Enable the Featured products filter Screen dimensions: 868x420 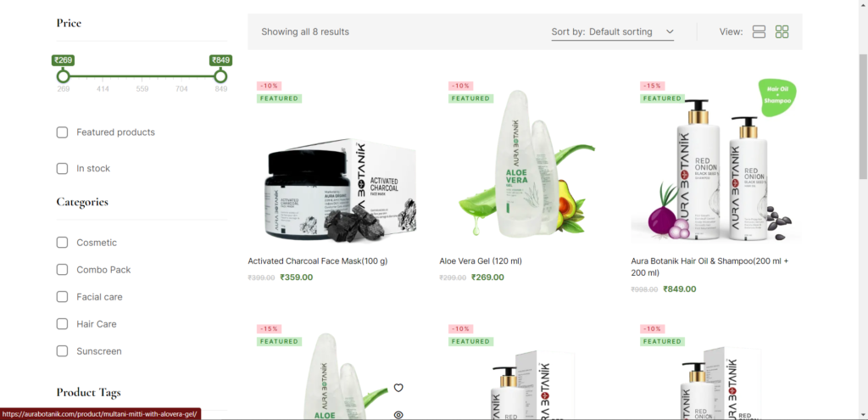[62, 132]
